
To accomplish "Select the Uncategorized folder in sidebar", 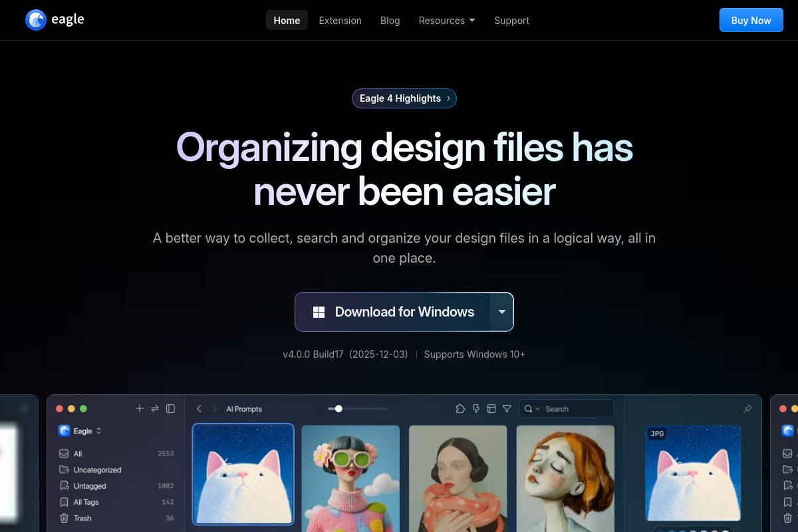I will (116, 469).
